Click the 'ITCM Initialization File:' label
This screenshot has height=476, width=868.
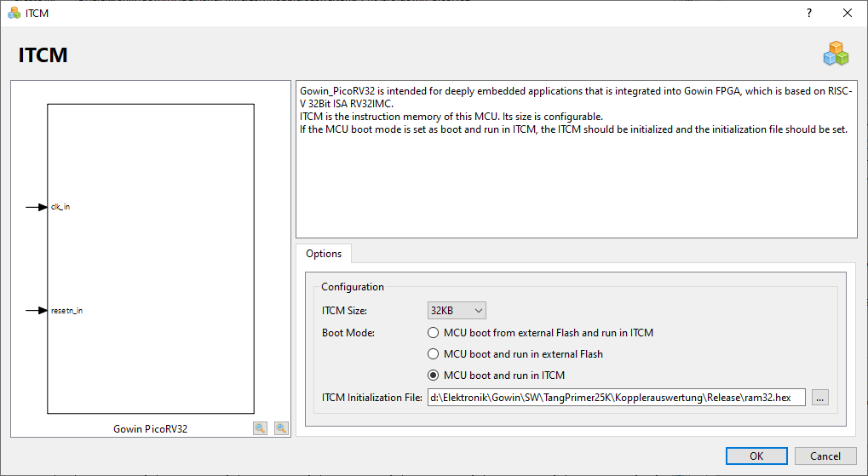372,398
